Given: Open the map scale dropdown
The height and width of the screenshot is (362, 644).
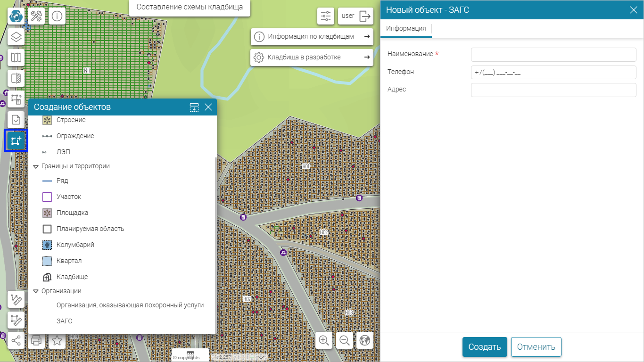Looking at the screenshot, I should [x=262, y=357].
